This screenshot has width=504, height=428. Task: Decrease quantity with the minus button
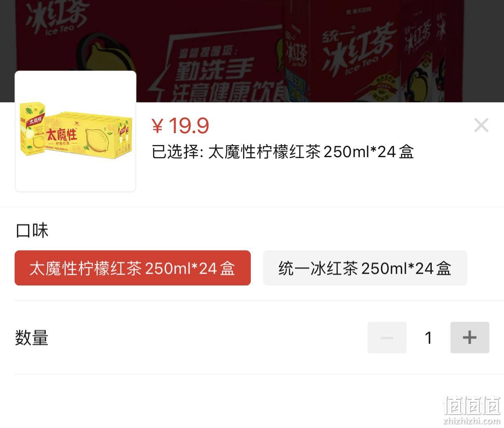(x=387, y=337)
